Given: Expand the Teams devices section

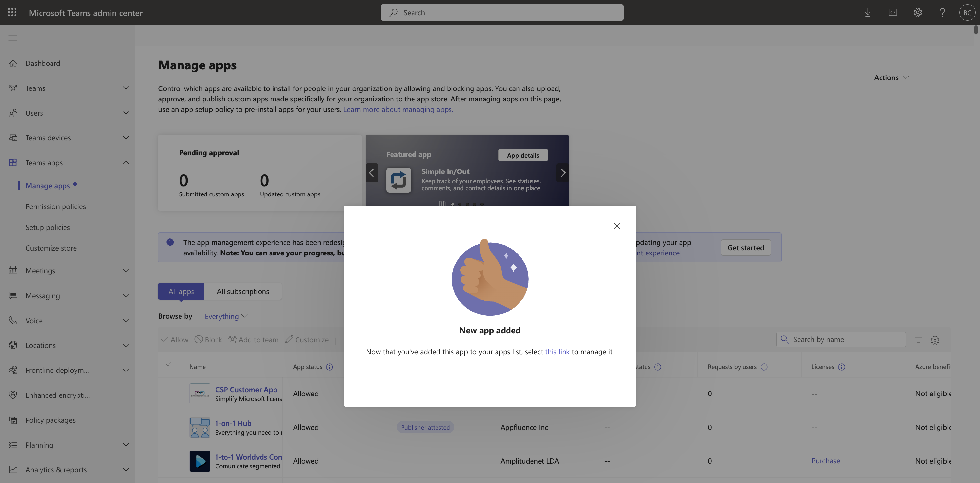Looking at the screenshot, I should 126,138.
